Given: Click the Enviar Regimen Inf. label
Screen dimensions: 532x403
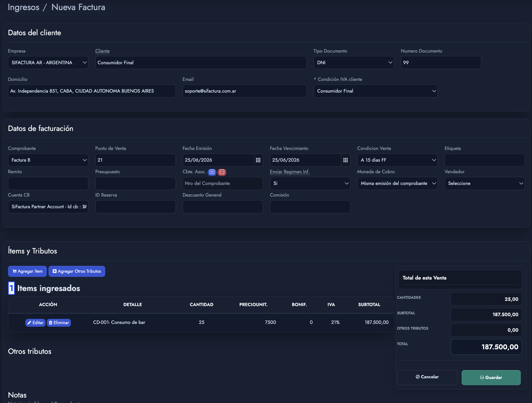Looking at the screenshot, I should point(290,172).
